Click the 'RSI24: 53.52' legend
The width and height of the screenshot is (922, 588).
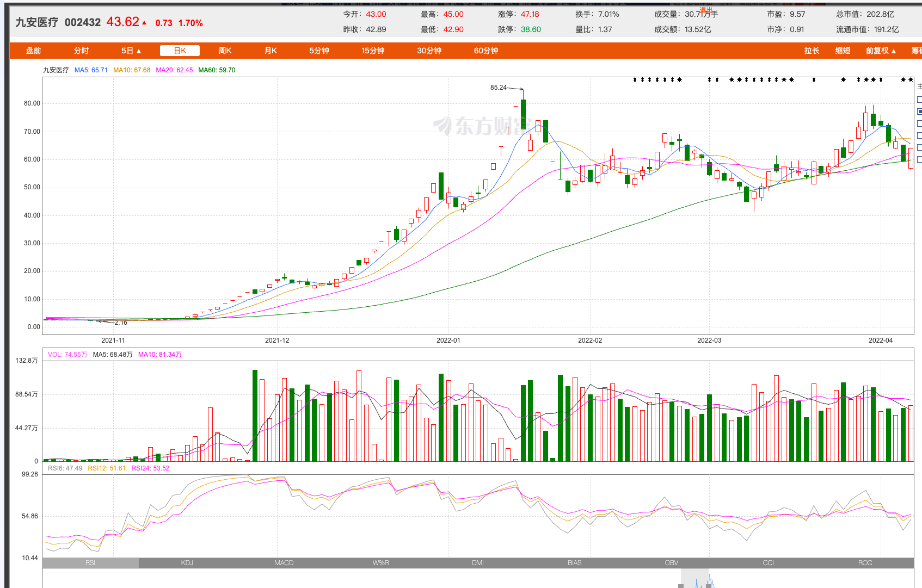tap(150, 468)
